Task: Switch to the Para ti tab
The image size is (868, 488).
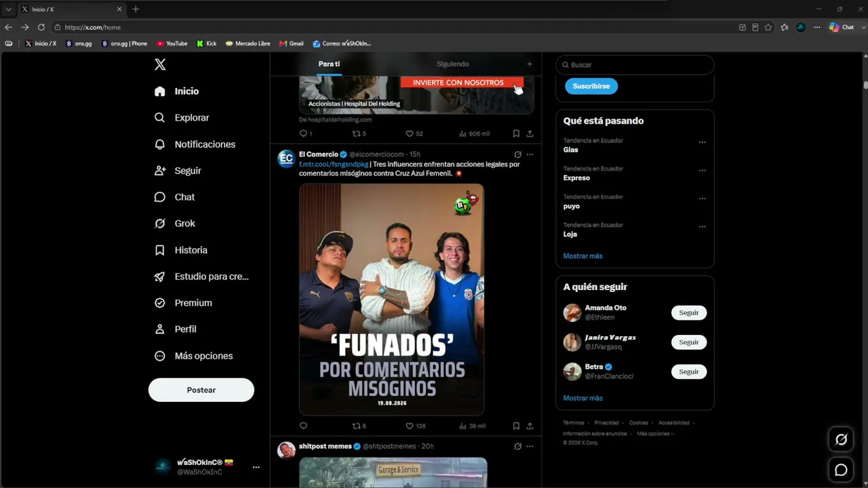Action: [x=329, y=64]
